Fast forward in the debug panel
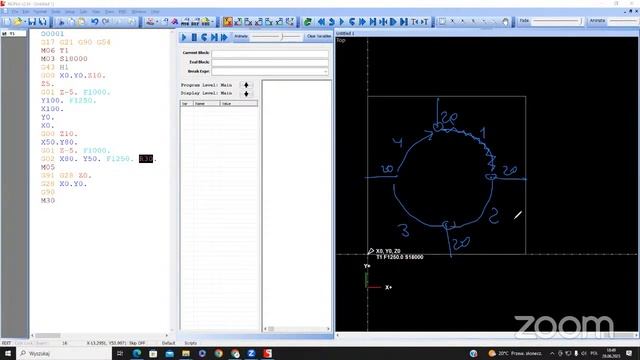Image resolution: width=640 pixels, height=360 pixels. coord(224,38)
